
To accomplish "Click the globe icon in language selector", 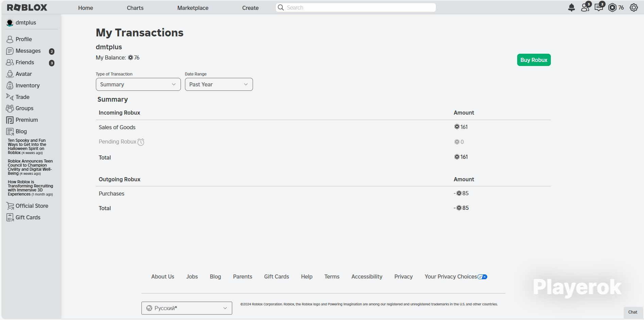I will click(149, 308).
